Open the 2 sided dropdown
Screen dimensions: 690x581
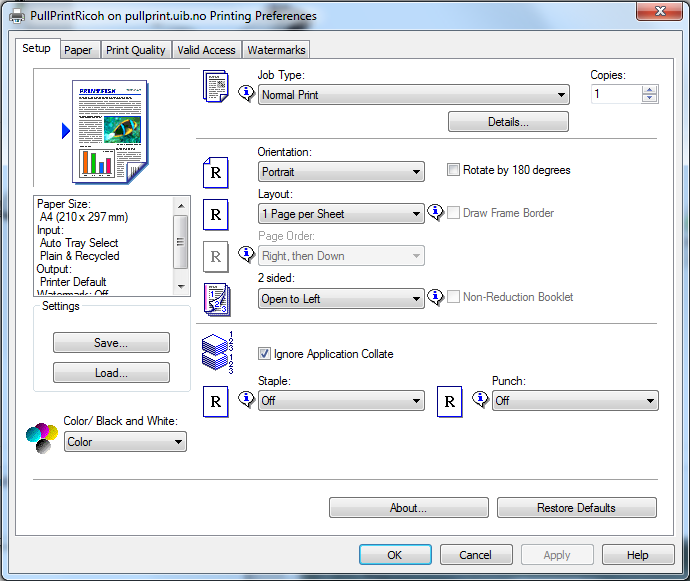click(x=341, y=298)
